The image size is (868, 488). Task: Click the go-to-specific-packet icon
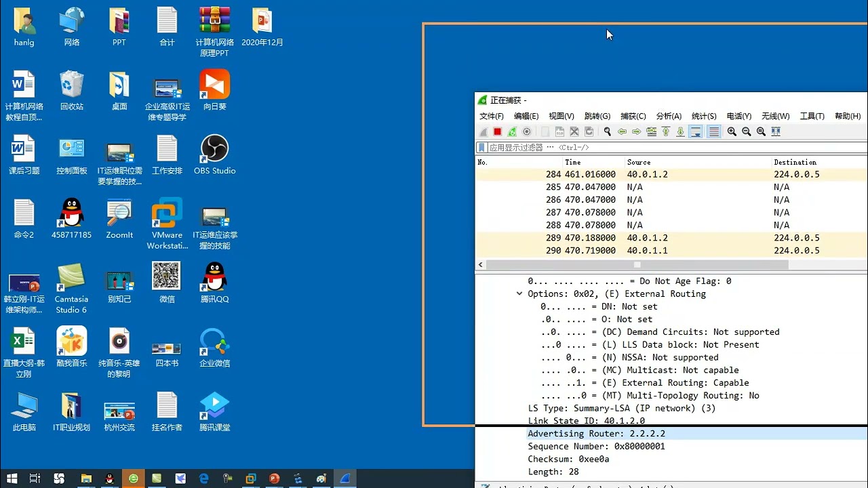point(651,131)
